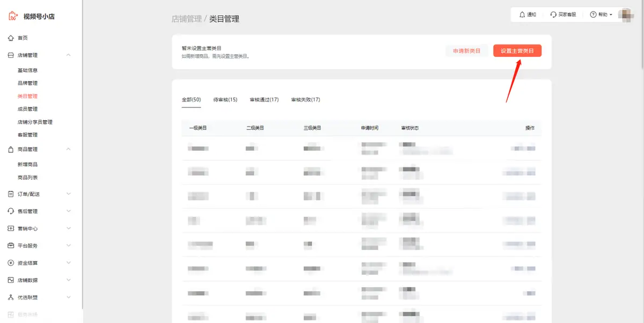Click the 首页 sidebar label
The image size is (644, 323).
(23, 38)
